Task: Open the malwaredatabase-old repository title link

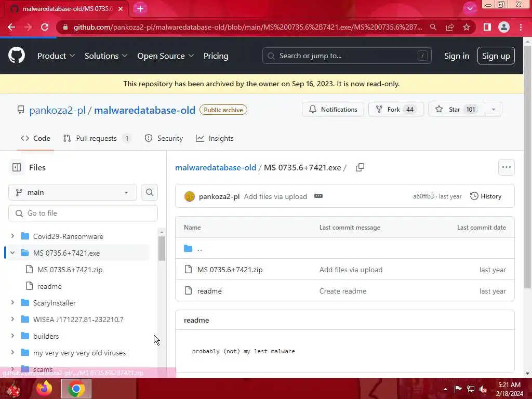Action: [x=144, y=110]
